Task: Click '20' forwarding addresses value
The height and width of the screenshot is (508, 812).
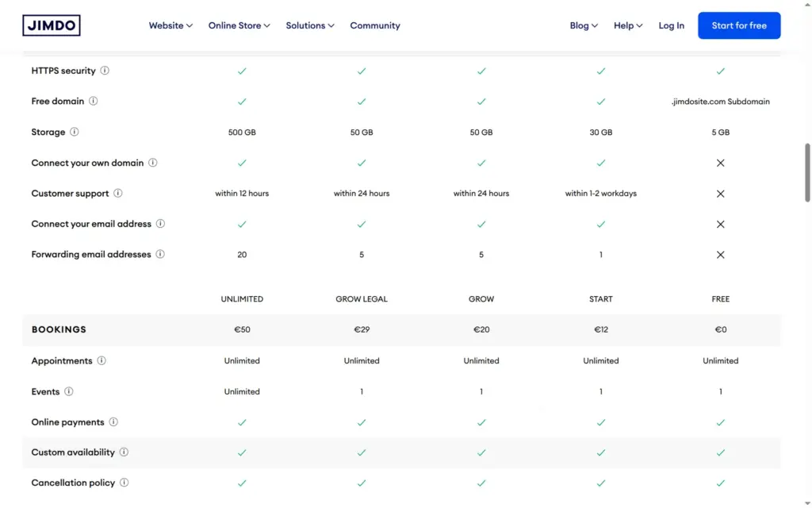Action: pyautogui.click(x=242, y=255)
